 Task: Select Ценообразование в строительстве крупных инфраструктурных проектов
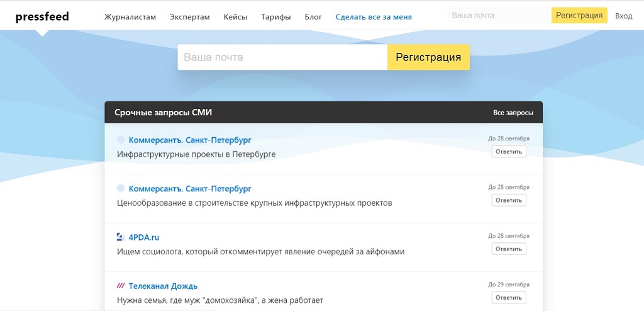point(255,203)
